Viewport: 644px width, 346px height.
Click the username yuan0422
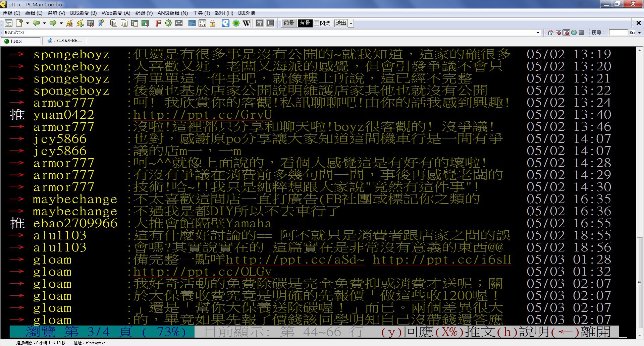click(64, 115)
